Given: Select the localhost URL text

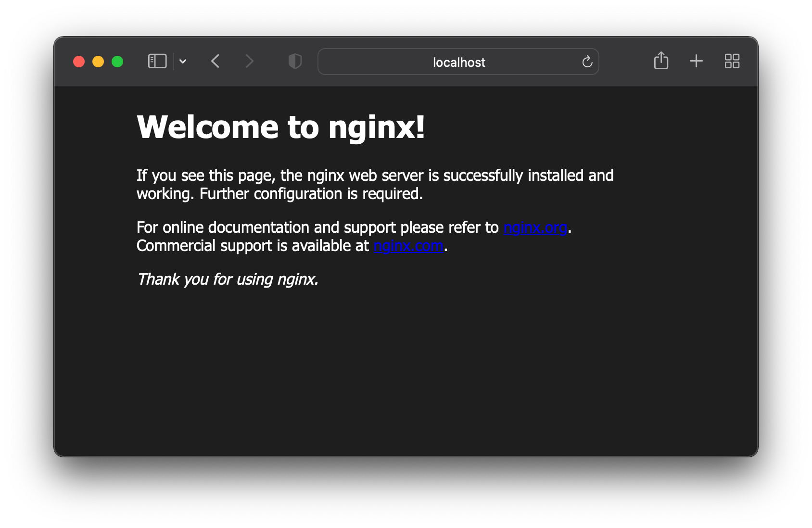Looking at the screenshot, I should coord(458,62).
